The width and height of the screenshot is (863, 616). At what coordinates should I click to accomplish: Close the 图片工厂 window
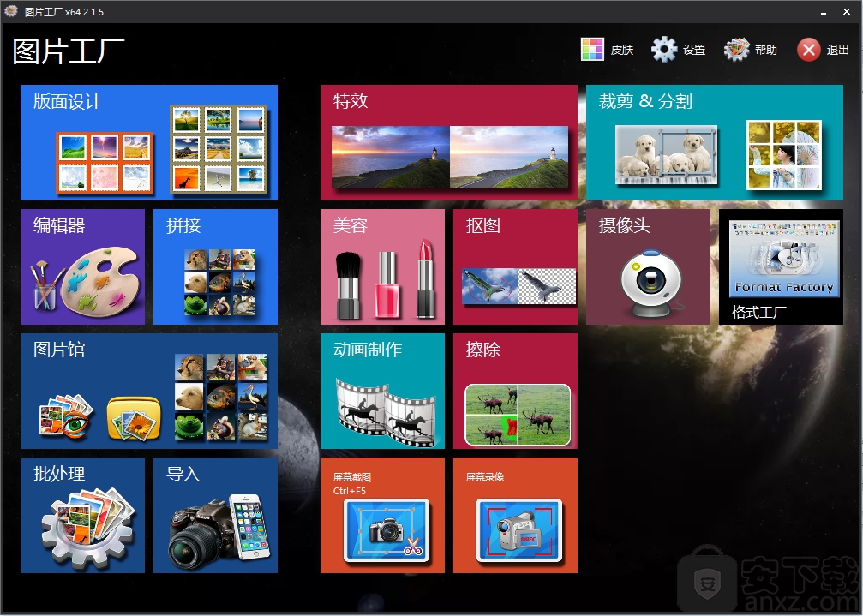847,11
